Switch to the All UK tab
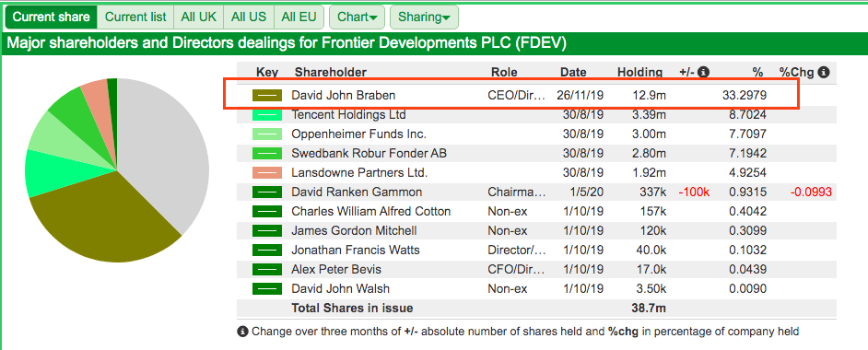 [x=198, y=17]
